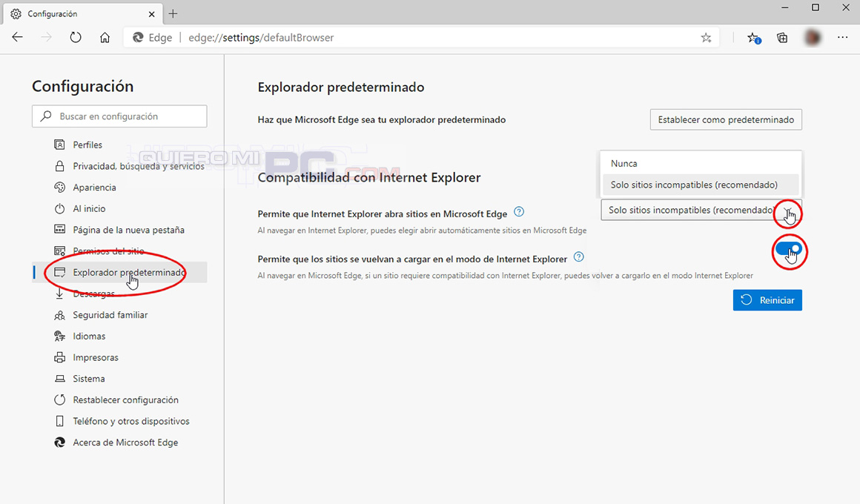The height and width of the screenshot is (504, 860).
Task: Close the Configuración tab
Action: 152,13
